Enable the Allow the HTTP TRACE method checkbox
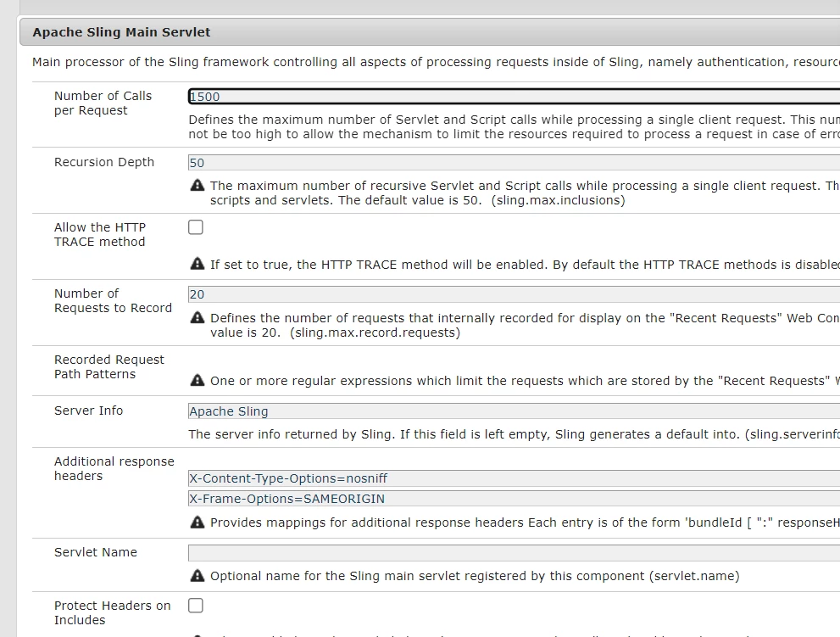 (196, 227)
